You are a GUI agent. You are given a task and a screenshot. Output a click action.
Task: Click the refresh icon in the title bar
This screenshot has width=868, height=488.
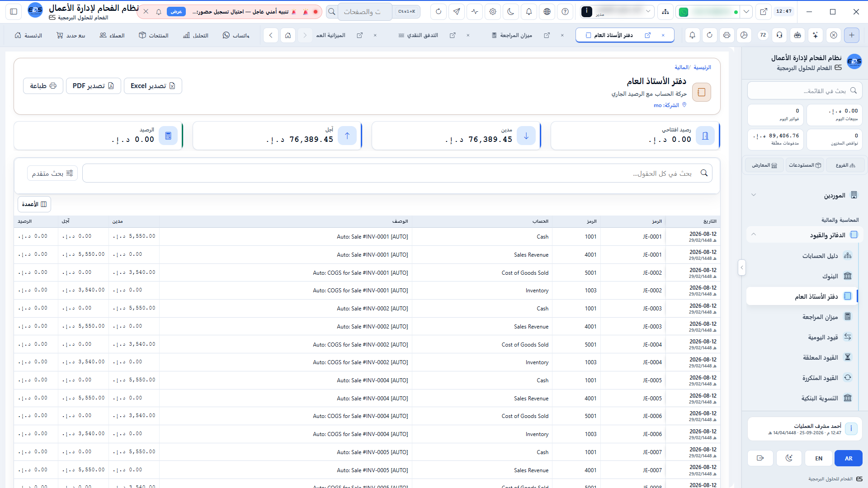[x=439, y=11]
